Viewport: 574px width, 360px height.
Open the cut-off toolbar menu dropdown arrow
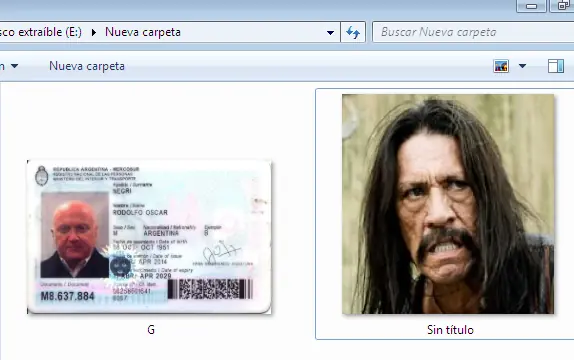pyautogui.click(x=14, y=66)
